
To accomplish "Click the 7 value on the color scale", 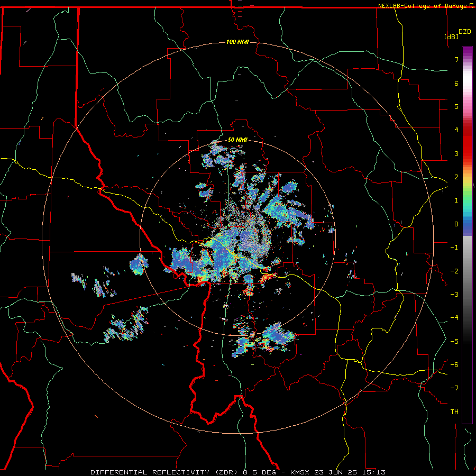I will tap(456, 59).
